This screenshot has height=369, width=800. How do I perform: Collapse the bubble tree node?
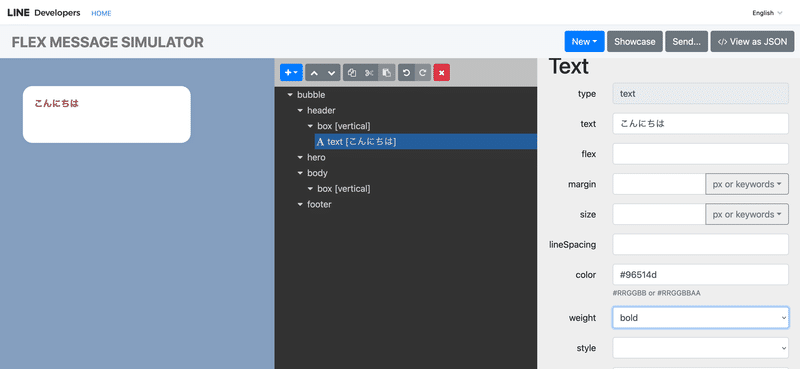(x=290, y=95)
